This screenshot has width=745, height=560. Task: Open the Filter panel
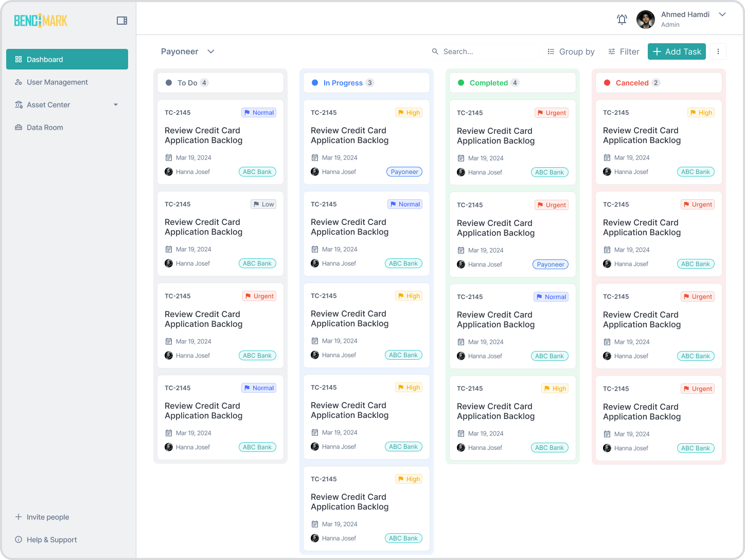(624, 51)
